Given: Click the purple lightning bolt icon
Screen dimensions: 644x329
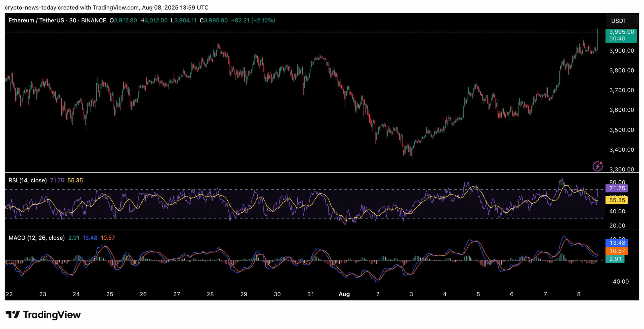Looking at the screenshot, I should (x=597, y=166).
